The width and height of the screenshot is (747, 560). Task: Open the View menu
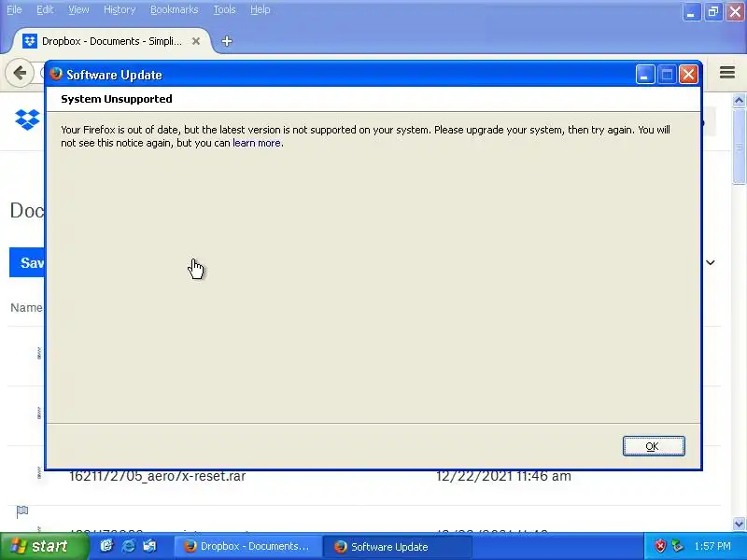tap(78, 9)
